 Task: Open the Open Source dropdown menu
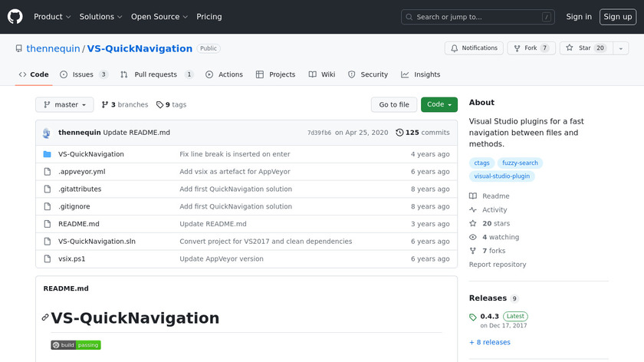click(159, 17)
